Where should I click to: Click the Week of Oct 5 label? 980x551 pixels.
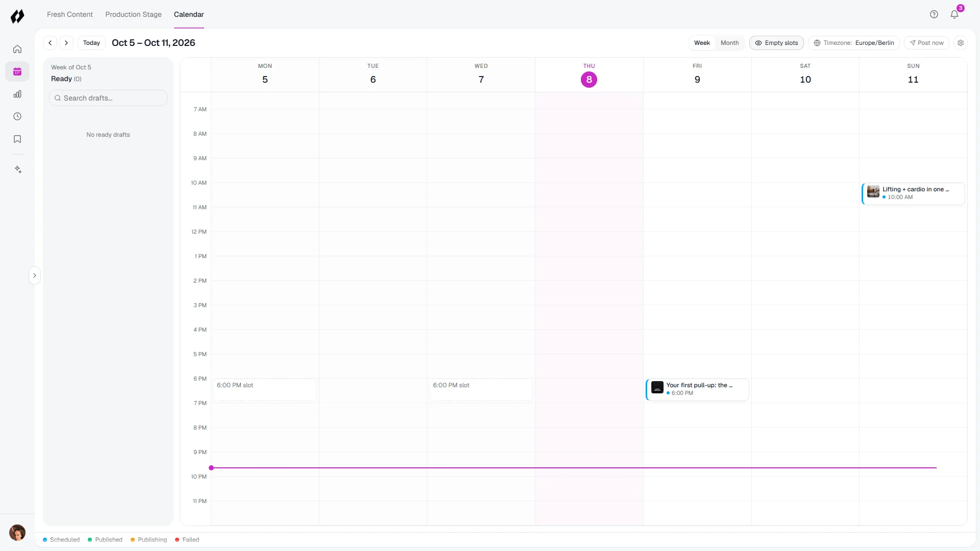pos(71,67)
